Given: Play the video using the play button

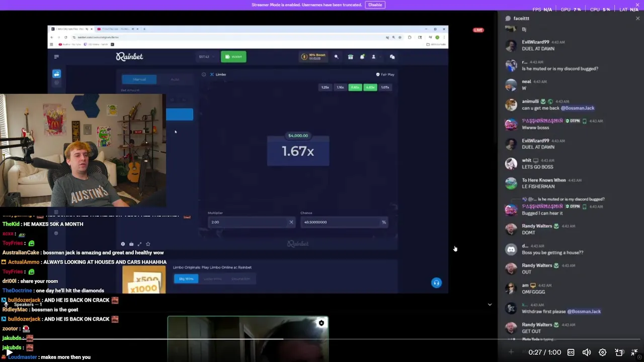Looking at the screenshot, I should (x=9, y=352).
